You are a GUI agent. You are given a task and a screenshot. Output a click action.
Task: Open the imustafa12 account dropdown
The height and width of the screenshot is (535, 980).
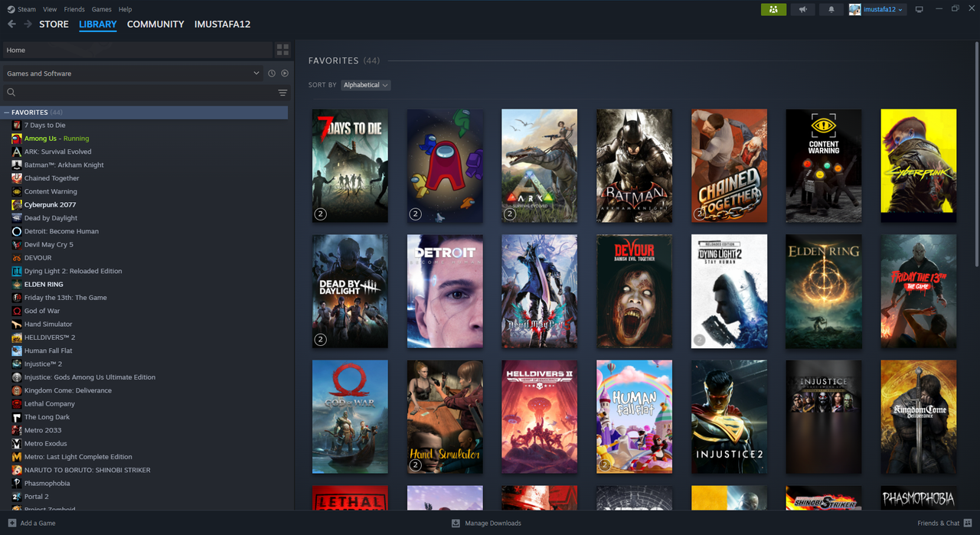coord(884,9)
